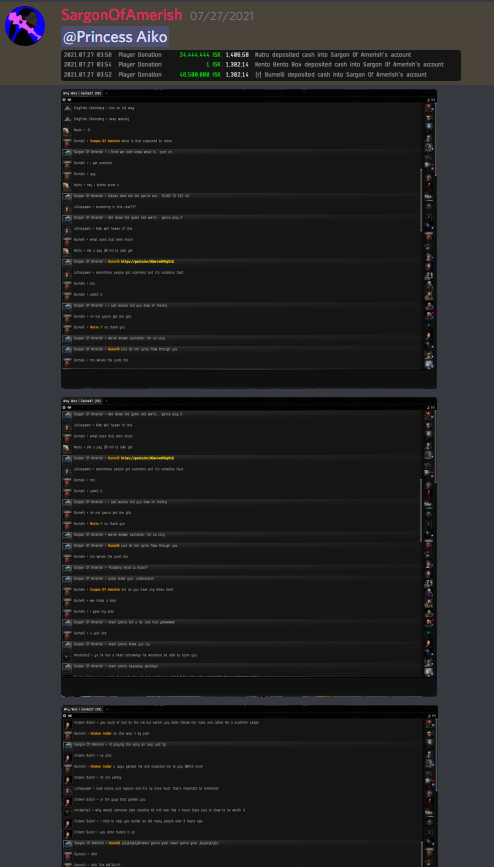Click member count icon in first screenshot
Image resolution: width=494 pixels, height=867 pixels.
click(429, 100)
